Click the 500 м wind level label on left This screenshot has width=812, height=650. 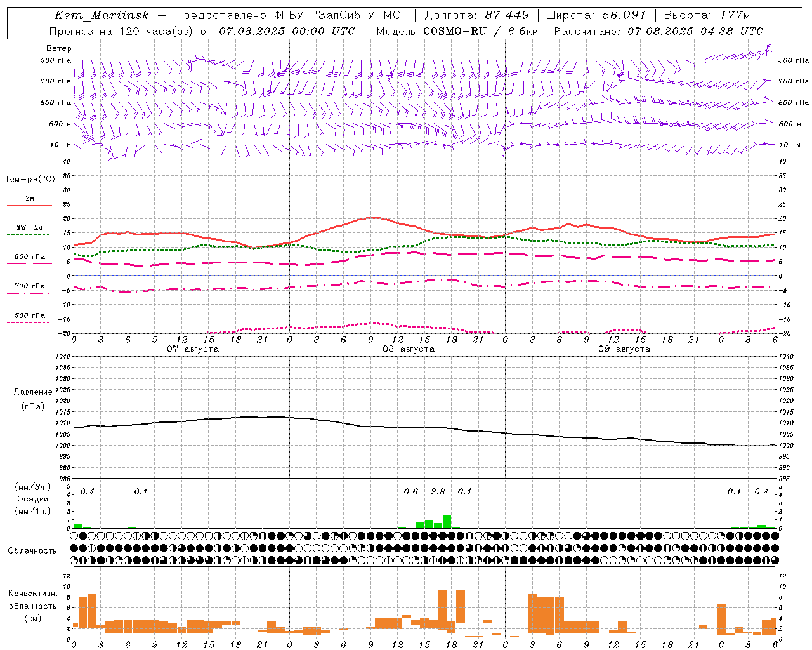click(60, 124)
